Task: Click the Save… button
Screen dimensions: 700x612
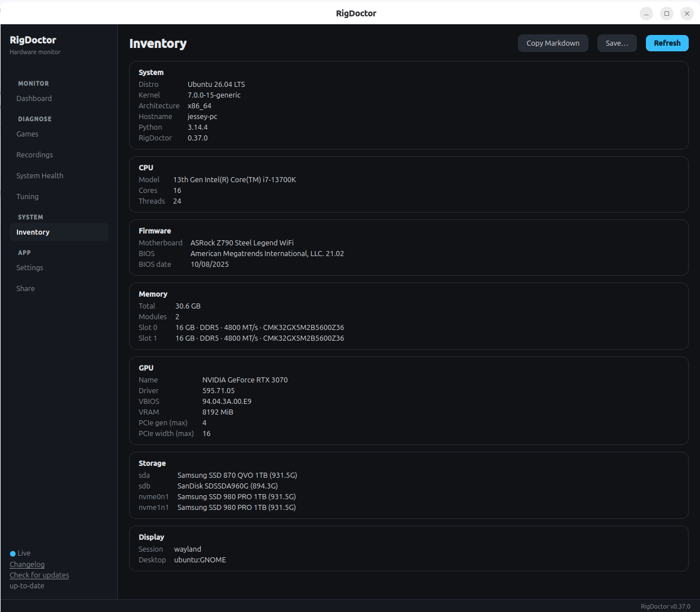Action: [x=617, y=43]
